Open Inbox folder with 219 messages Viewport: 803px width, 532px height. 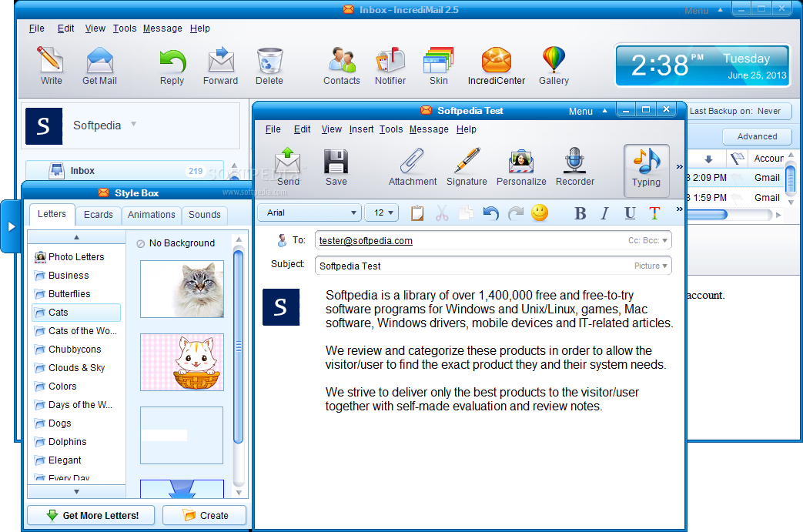125,171
